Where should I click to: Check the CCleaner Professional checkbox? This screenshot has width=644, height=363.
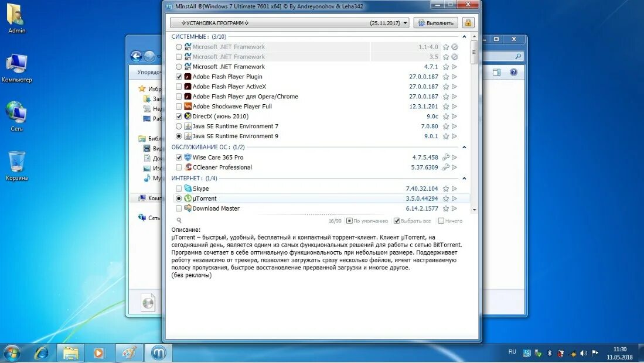click(179, 167)
